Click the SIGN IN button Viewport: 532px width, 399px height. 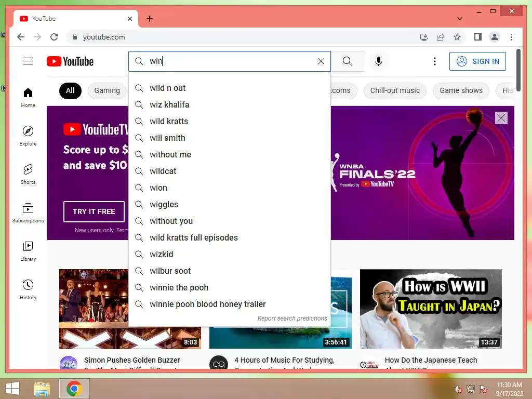click(x=478, y=61)
